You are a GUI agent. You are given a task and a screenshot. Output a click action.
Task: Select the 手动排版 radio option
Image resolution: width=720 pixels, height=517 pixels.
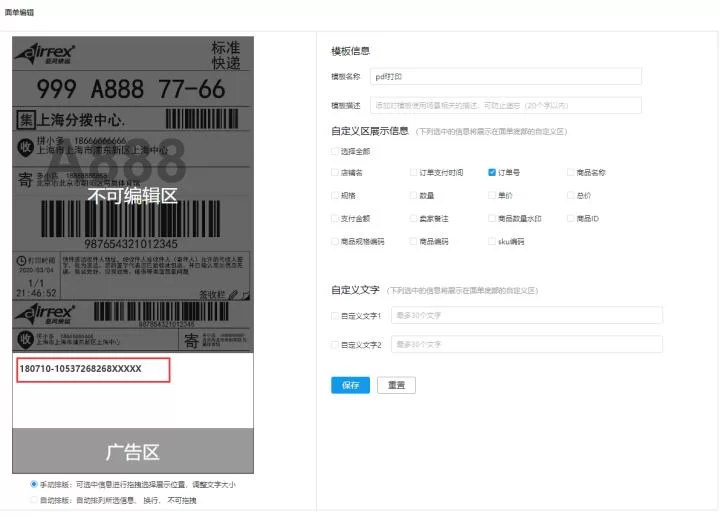tap(34, 484)
